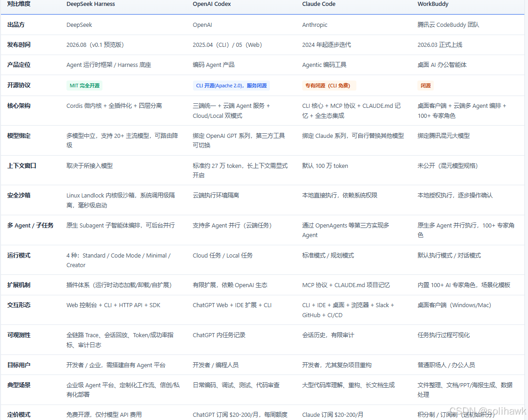Screen dimensions: 528x420
Task: Click '取决于所接入模型' cell
Action: [90, 166]
